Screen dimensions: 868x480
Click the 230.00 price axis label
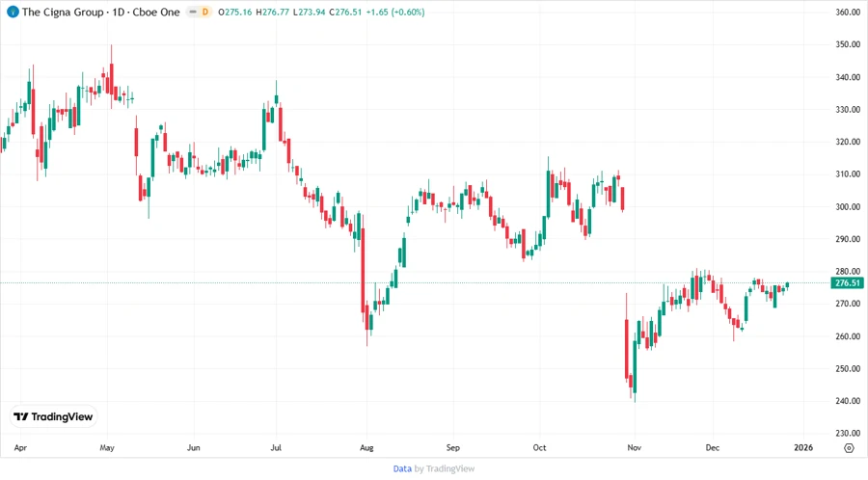point(848,433)
